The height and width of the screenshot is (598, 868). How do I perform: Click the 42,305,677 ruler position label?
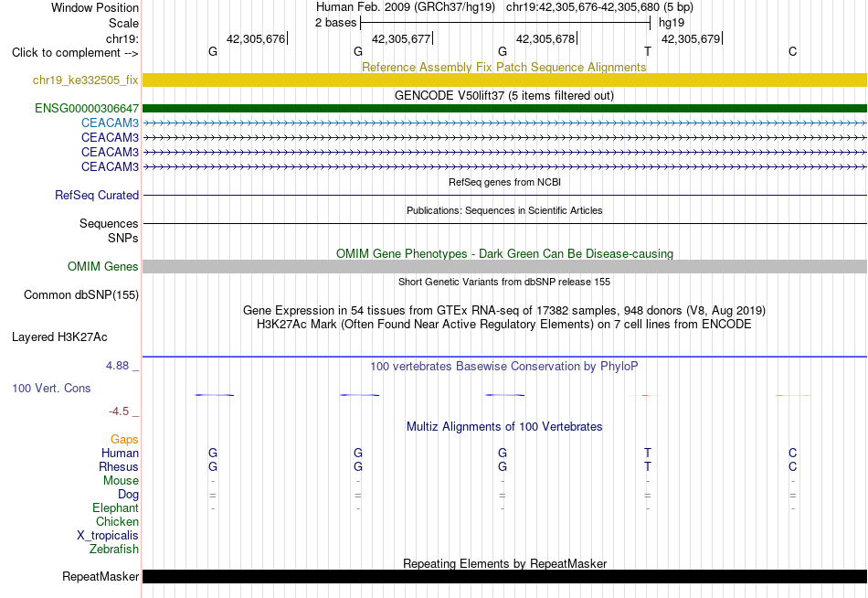pyautogui.click(x=401, y=38)
